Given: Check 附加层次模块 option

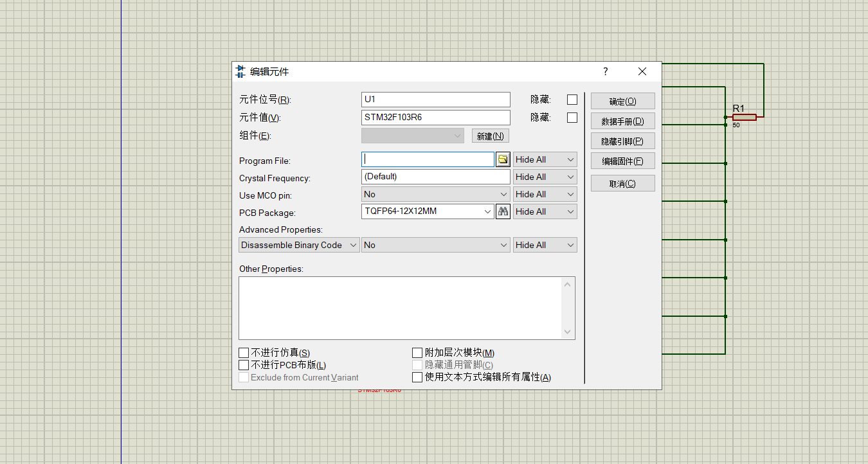Looking at the screenshot, I should (417, 353).
